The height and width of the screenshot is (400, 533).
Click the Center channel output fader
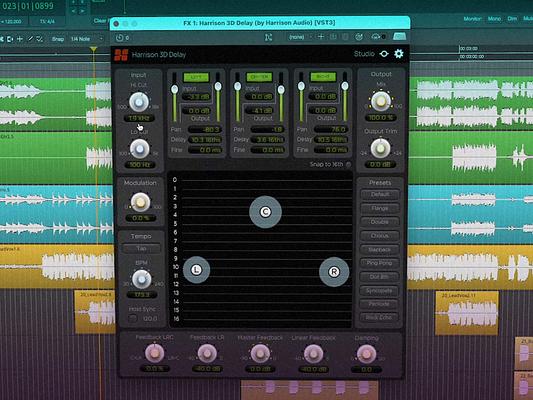[x=281, y=90]
